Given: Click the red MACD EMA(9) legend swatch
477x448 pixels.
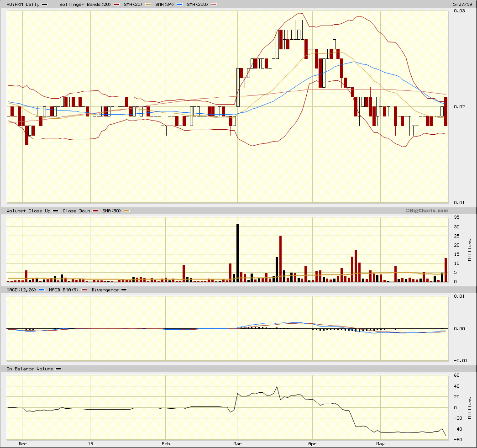Looking at the screenshot, I should point(84,290).
